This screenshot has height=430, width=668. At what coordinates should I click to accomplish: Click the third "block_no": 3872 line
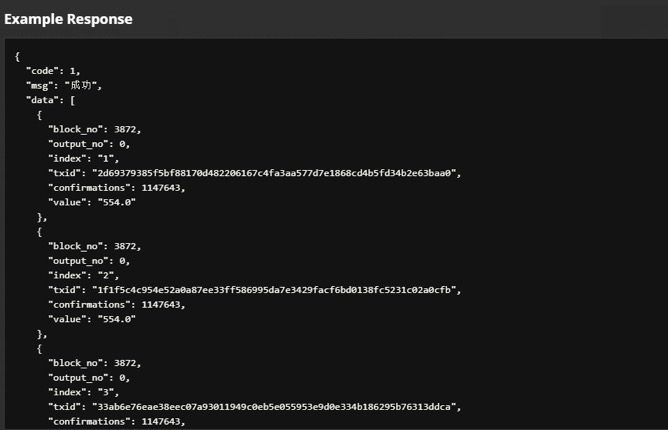(x=95, y=363)
